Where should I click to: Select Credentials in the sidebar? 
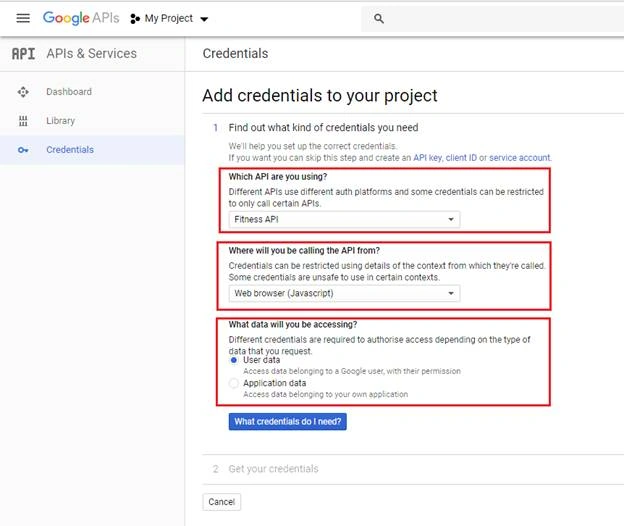92,150
